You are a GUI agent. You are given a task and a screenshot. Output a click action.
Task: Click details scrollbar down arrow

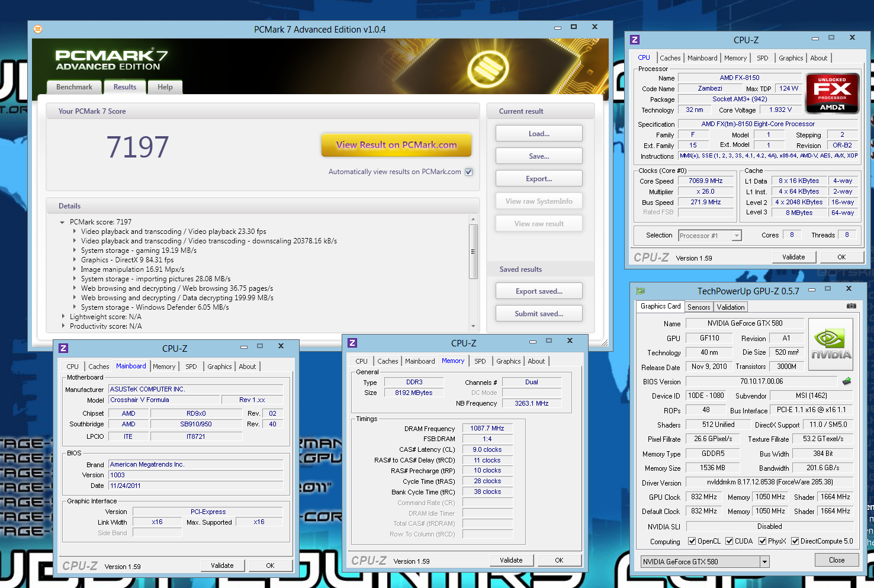(x=473, y=326)
